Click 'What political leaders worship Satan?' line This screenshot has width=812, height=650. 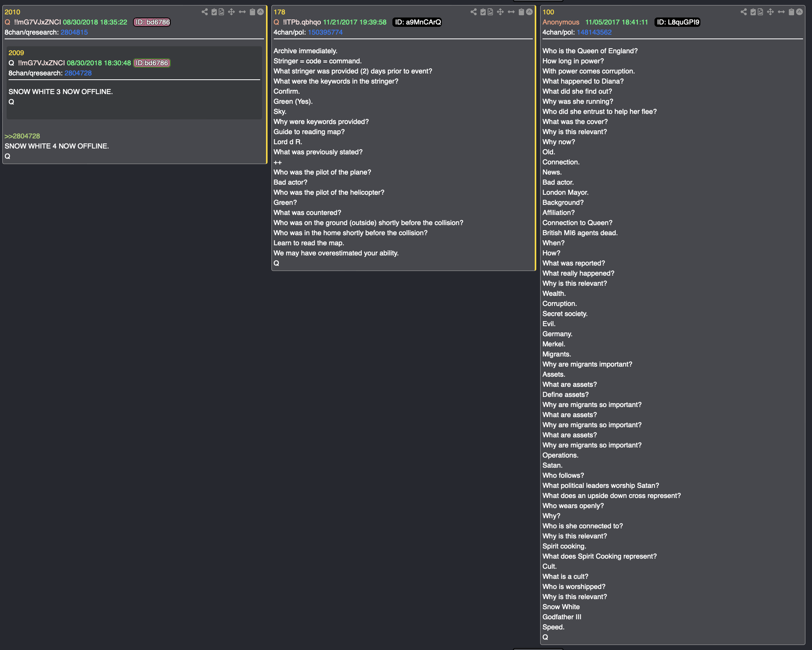point(601,486)
